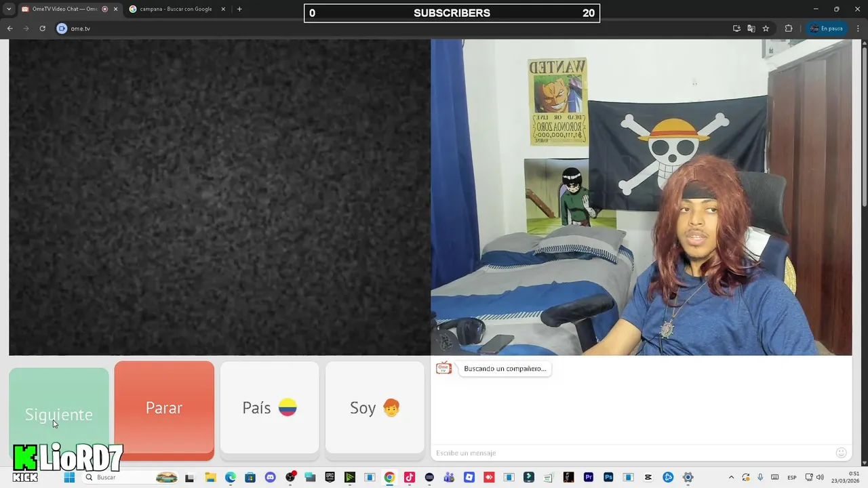The height and width of the screenshot is (488, 868).
Task: Show hidden system tray icons
Action: tap(731, 477)
